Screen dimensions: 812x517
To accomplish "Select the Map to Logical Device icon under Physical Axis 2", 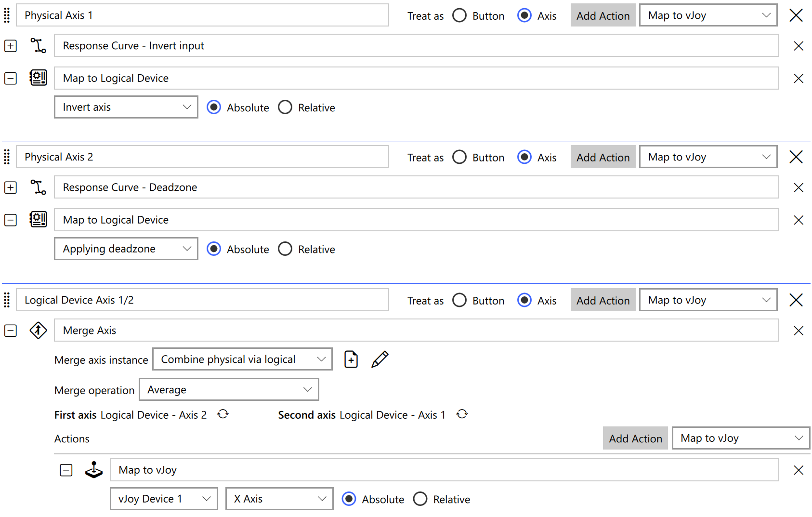I will 38,219.
